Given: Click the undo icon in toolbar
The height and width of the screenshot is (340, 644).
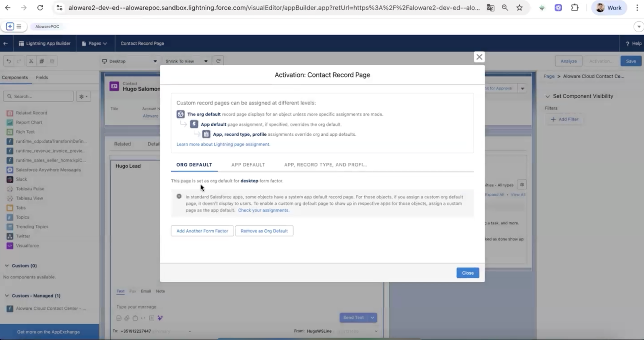Looking at the screenshot, I should pyautogui.click(x=8, y=61).
